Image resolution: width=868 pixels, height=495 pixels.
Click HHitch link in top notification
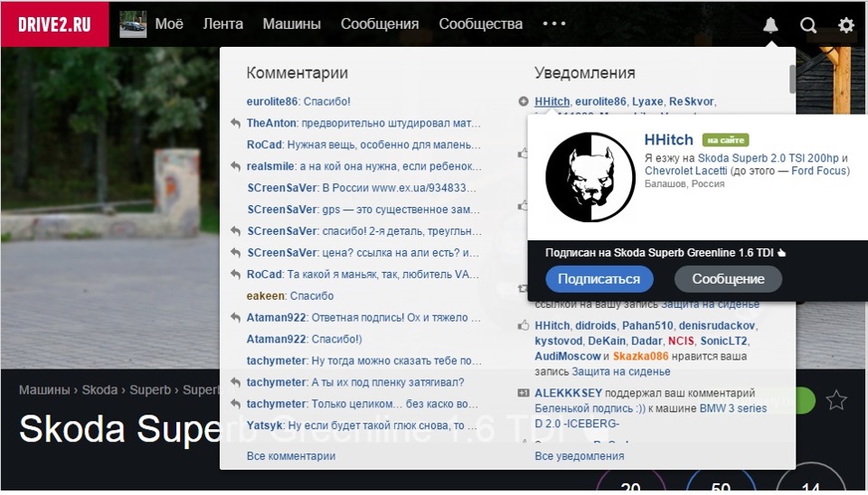pyautogui.click(x=552, y=101)
